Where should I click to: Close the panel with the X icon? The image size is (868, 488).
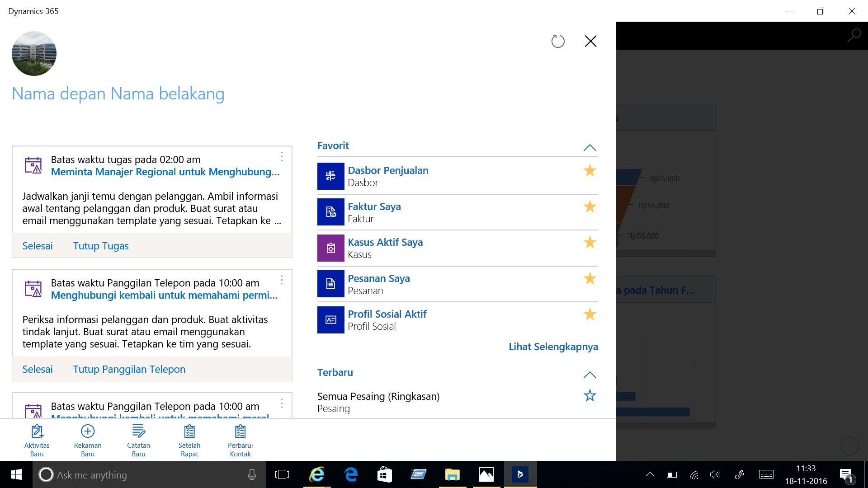590,42
